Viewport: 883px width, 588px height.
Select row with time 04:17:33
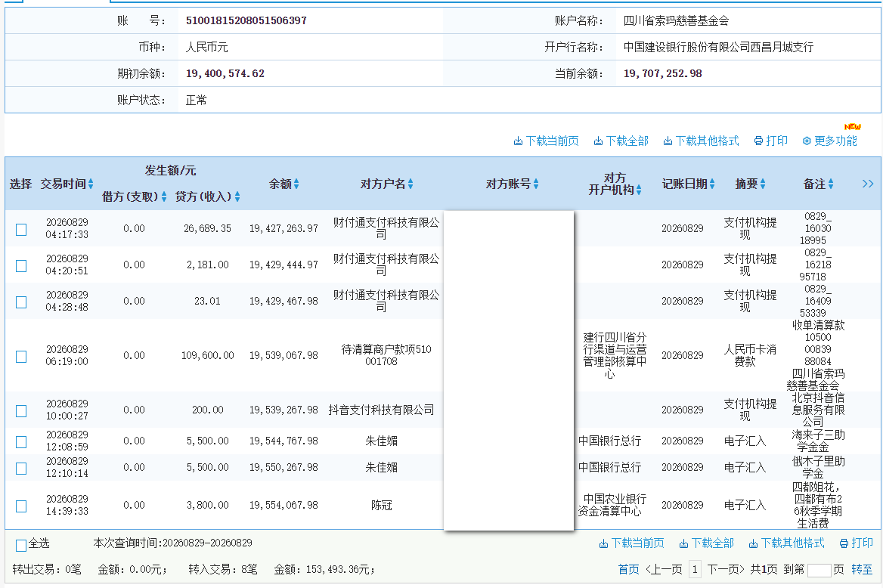coord(21,229)
